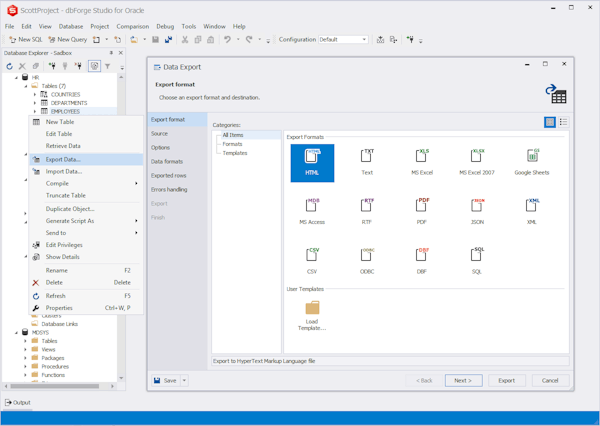Image resolution: width=600 pixels, height=426 pixels.
Task: Select the XML export format
Action: (x=532, y=212)
